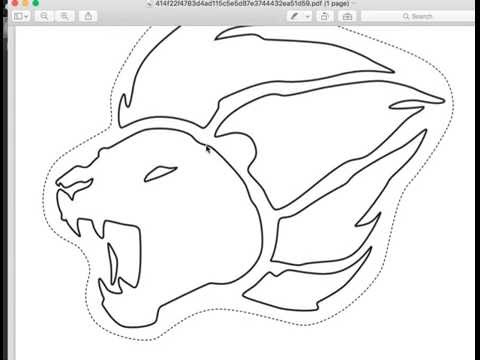Screen dimensions: 480x360
Task: Click the rotate page icon
Action: tap(324, 16)
